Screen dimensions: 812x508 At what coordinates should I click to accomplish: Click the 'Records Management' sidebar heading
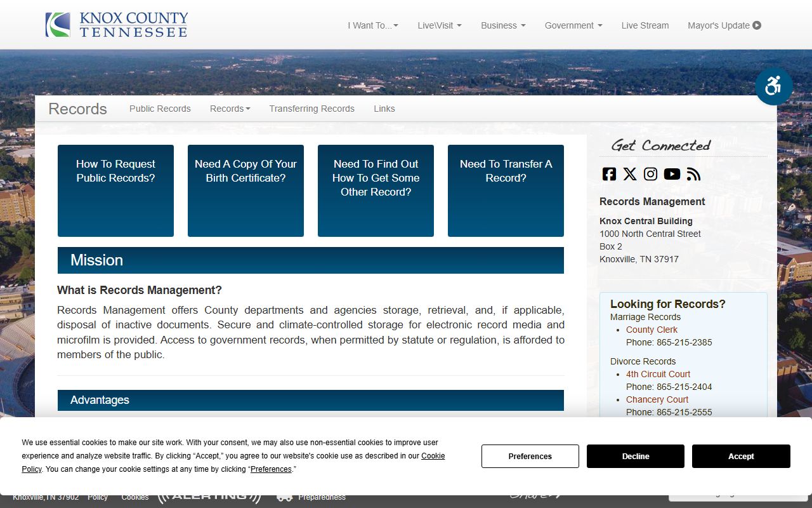pos(652,201)
